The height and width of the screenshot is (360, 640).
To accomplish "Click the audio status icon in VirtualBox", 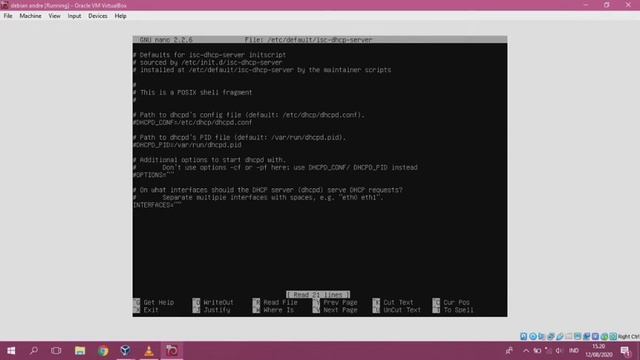I will pyautogui.click(x=542, y=336).
